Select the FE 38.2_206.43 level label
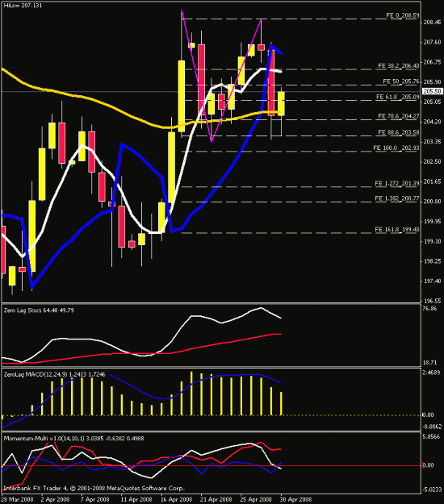This screenshot has width=444, height=504. (398, 66)
